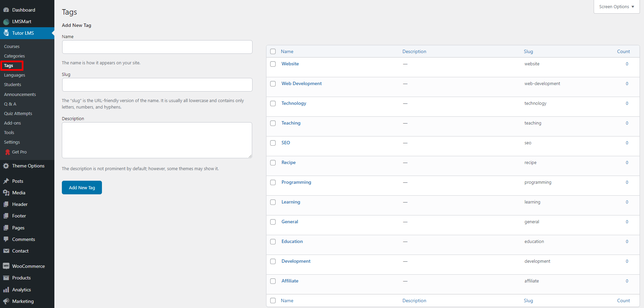Screen dimensions: 644x308
Task: Click the Analytics bar chart icon
Action: click(x=6, y=290)
